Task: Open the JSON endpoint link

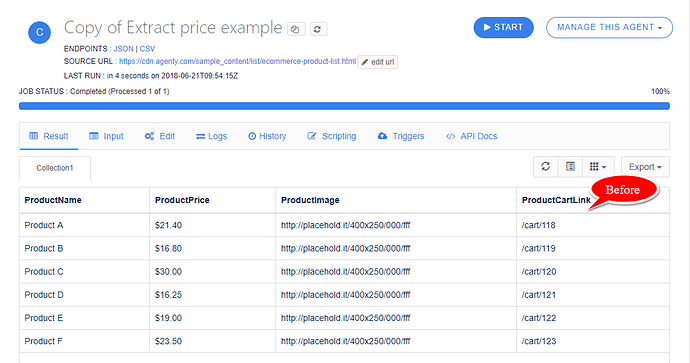Action: coord(123,49)
